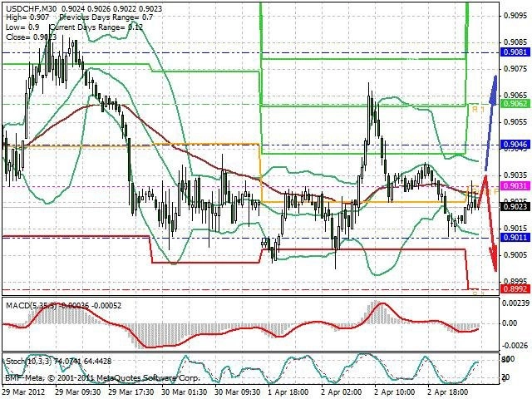532x399 pixels.
Task: Select the 0.9081 blue price label
Action: pos(515,52)
